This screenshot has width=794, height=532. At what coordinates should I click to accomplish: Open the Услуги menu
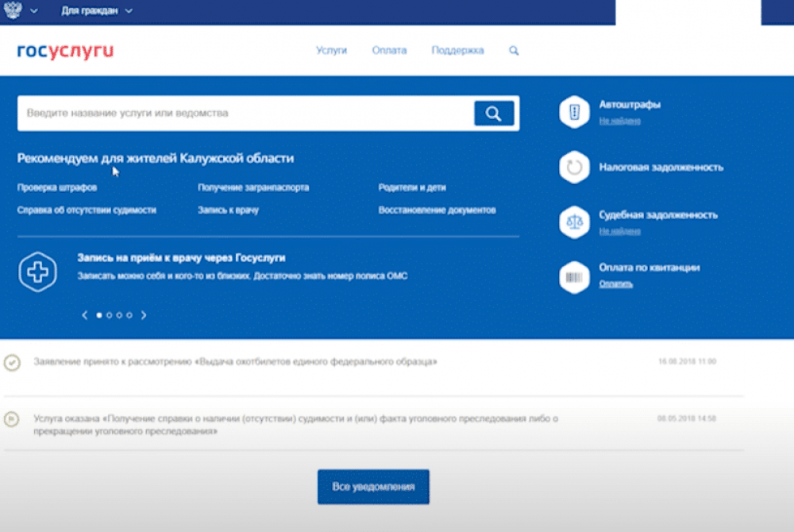click(x=331, y=50)
